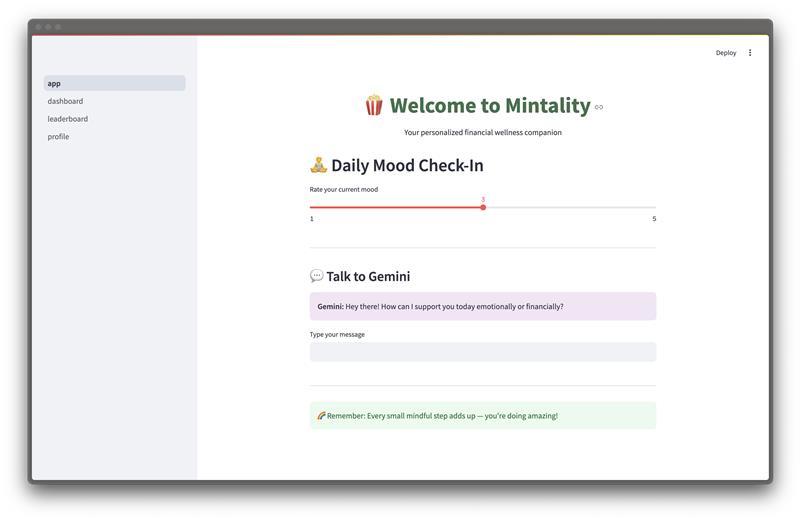Click the 'Rate your current mood' label
The width and height of the screenshot is (800, 520).
point(343,189)
